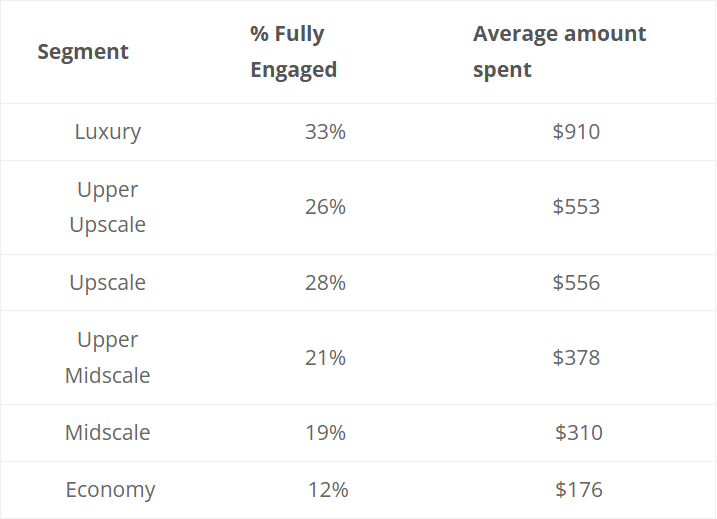This screenshot has width=717, height=519.
Task: Click the 33% engagement value
Action: pos(325,132)
